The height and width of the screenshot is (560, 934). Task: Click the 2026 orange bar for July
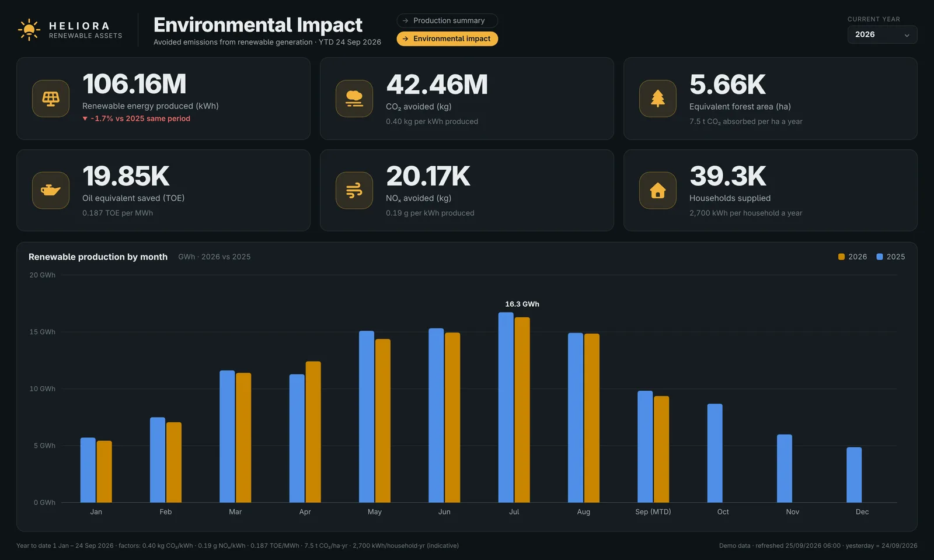coord(522,410)
